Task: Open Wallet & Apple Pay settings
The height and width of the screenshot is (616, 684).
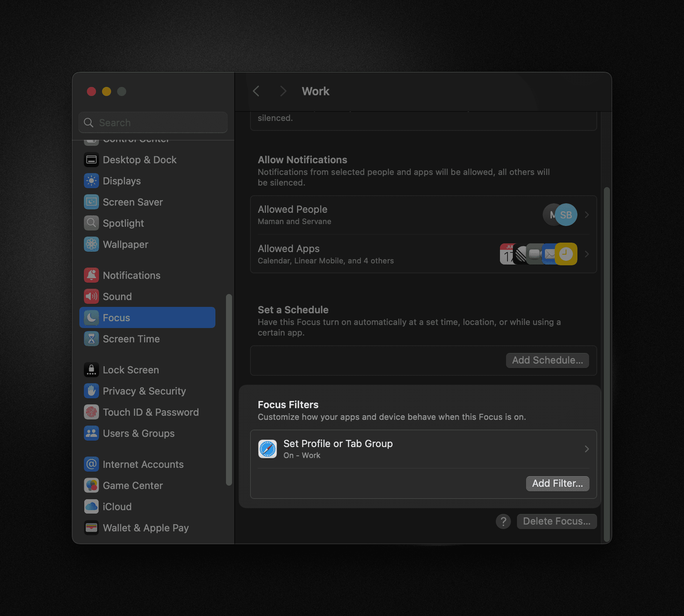Action: pyautogui.click(x=145, y=528)
